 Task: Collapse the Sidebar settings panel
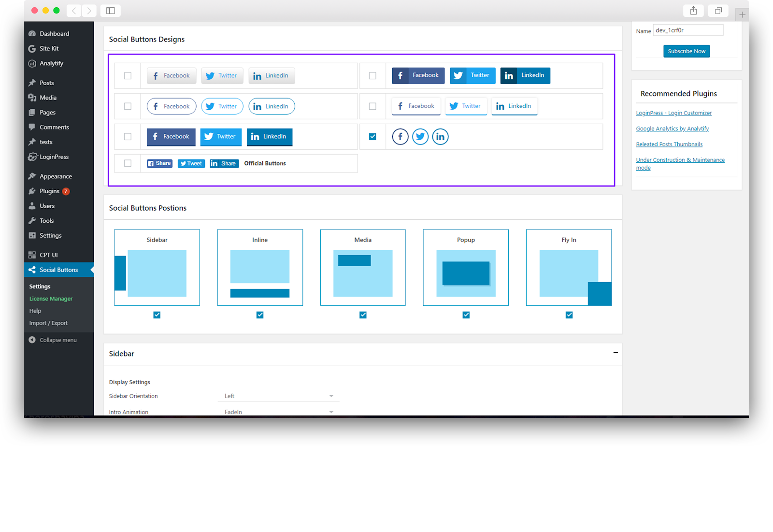click(x=616, y=353)
